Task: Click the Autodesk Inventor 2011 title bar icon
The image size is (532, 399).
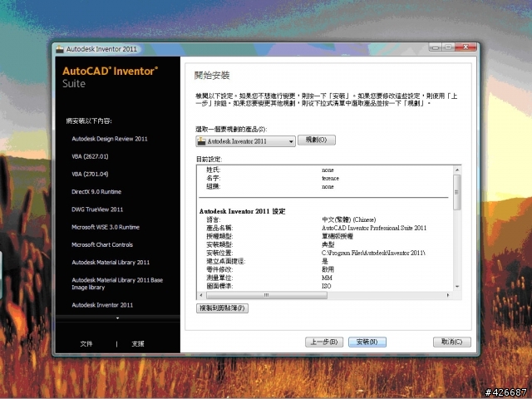Action: pos(60,49)
